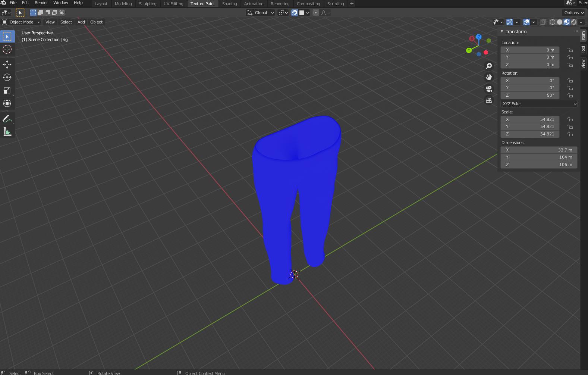Open the viewport View menu

point(50,22)
